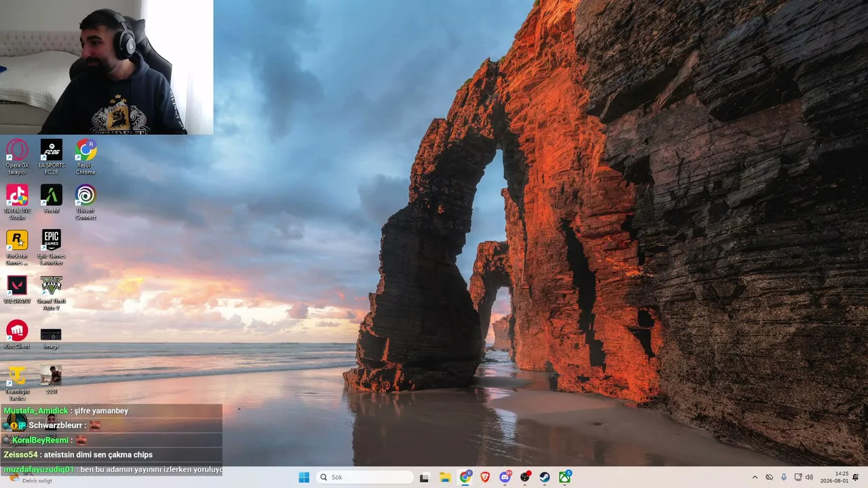The height and width of the screenshot is (488, 868).
Task: Click the microphone tray icon
Action: tap(784, 477)
